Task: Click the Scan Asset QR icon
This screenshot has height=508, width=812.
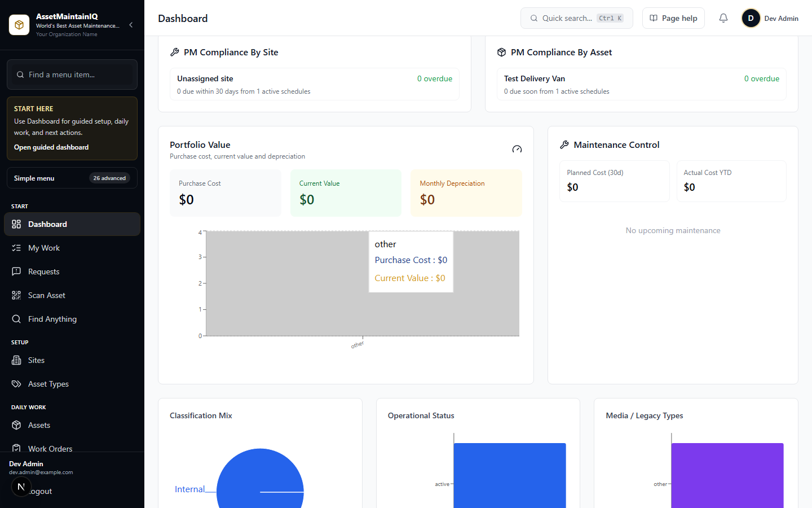Action: pos(16,295)
